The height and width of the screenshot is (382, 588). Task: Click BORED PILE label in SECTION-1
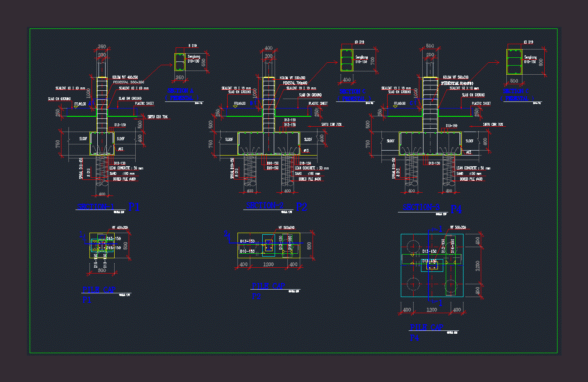tap(124, 179)
